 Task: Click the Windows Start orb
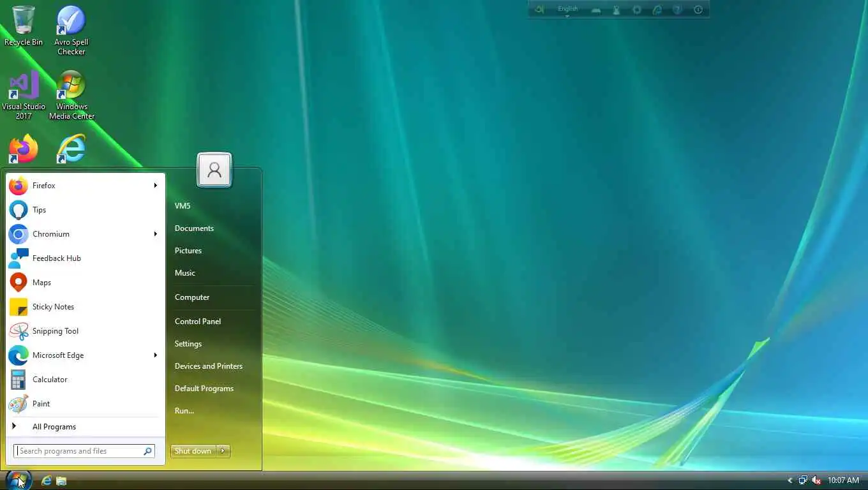pos(18,480)
